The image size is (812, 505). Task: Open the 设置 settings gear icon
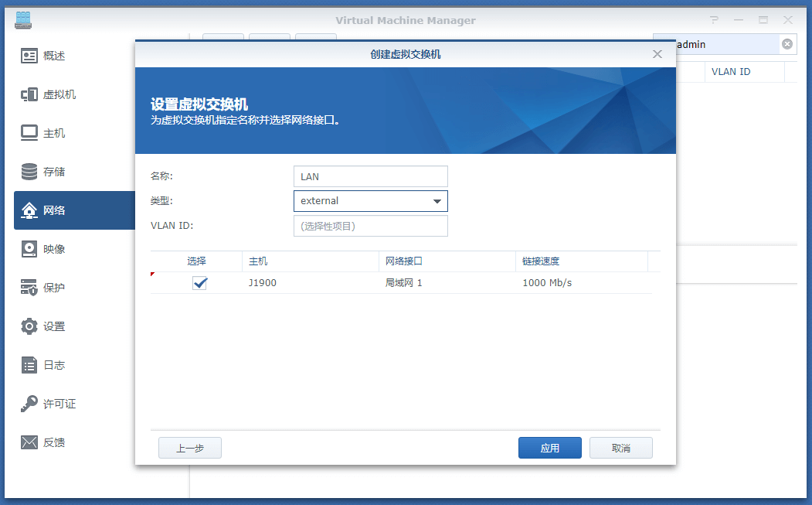coord(29,326)
